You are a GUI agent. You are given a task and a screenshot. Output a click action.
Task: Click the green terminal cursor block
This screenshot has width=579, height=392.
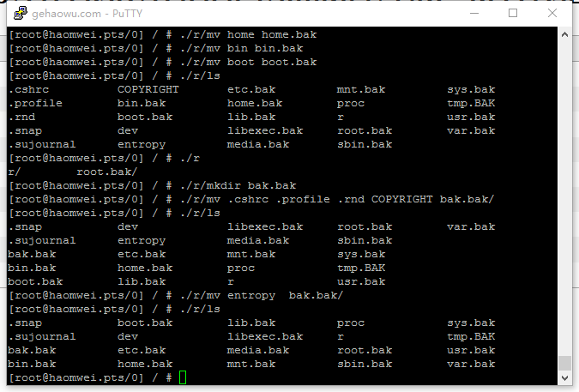[183, 377]
